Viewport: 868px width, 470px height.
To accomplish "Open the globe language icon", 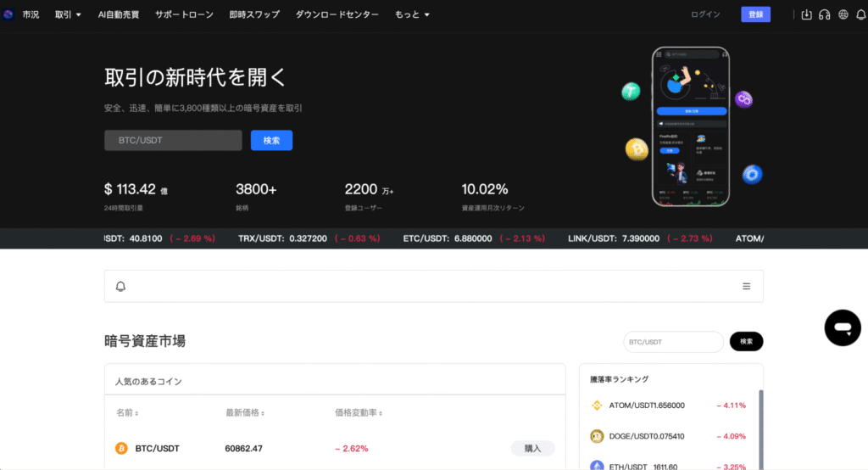I will click(x=843, y=15).
